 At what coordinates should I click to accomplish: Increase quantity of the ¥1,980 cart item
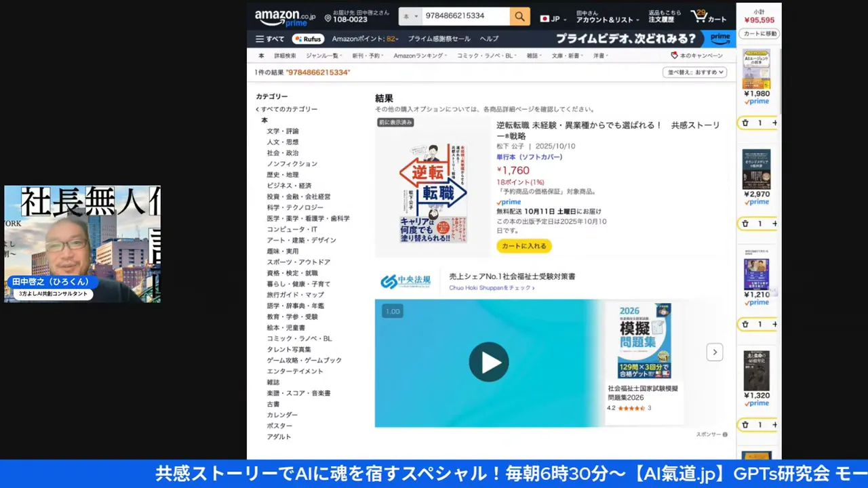coord(774,123)
